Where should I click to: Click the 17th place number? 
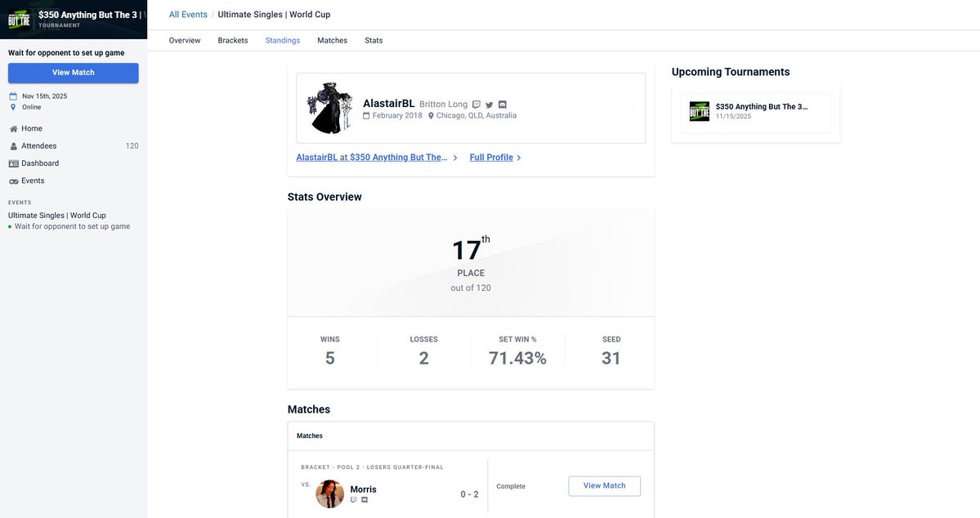[471, 249]
